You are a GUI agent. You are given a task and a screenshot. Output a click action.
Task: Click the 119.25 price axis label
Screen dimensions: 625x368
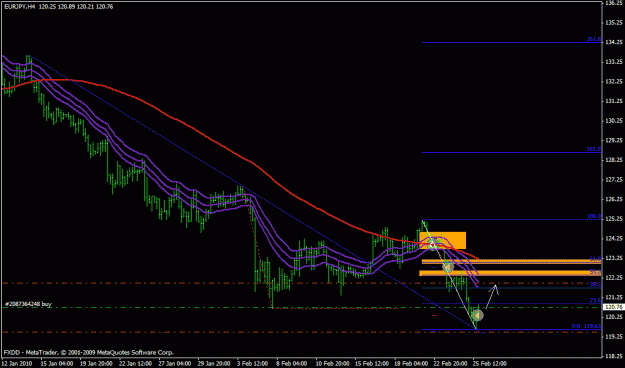point(614,337)
